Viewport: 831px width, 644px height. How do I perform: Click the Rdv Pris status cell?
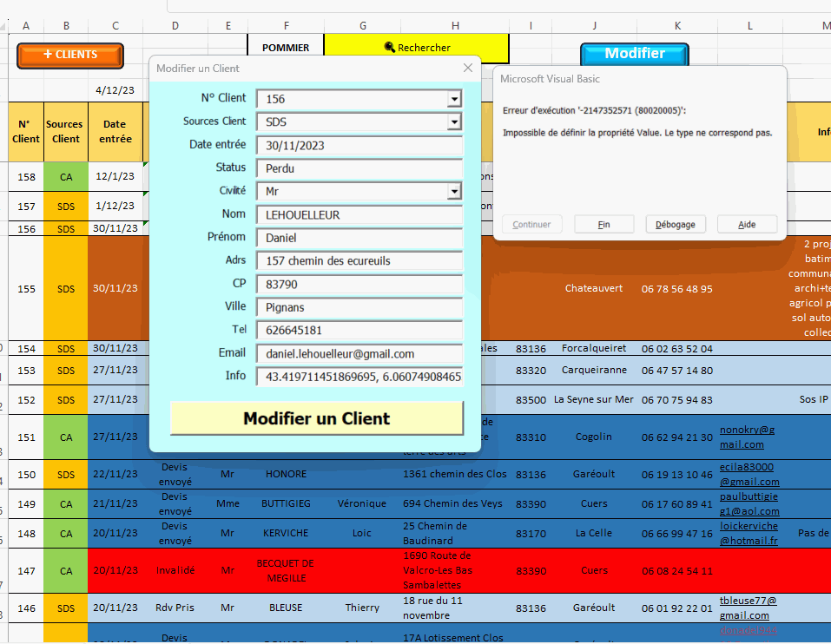pyautogui.click(x=175, y=608)
